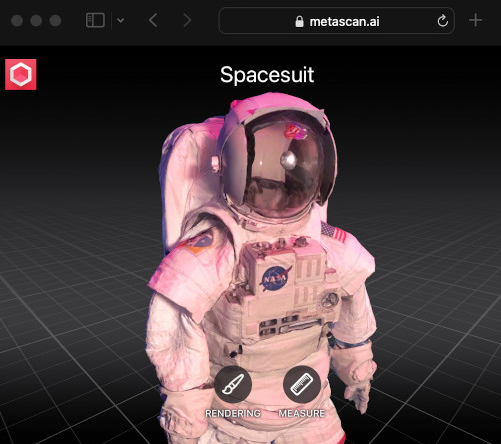Viewport: 501px width, 444px height.
Task: Click the American flag shoulder patch
Action: point(333,232)
